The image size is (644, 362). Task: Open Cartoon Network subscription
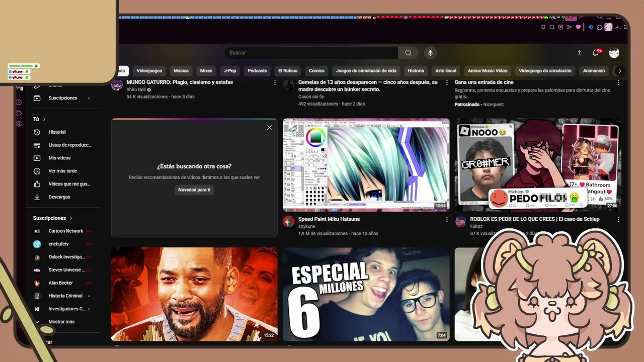[62, 231]
